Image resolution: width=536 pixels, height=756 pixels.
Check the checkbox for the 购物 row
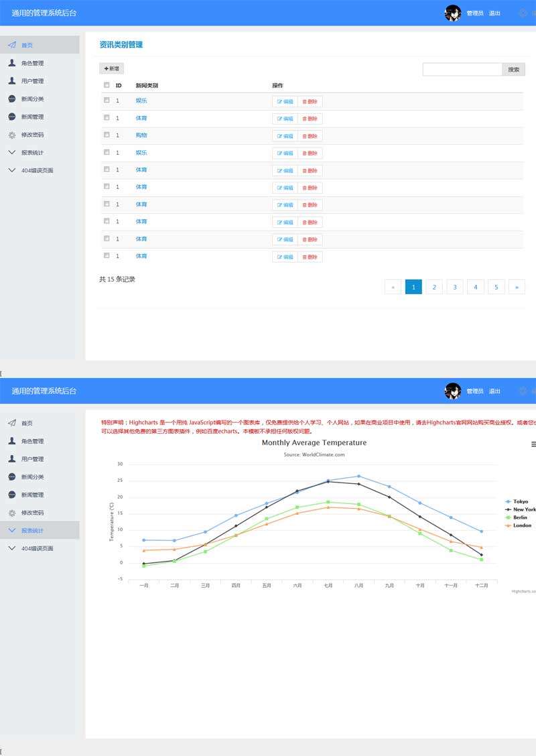click(x=107, y=135)
